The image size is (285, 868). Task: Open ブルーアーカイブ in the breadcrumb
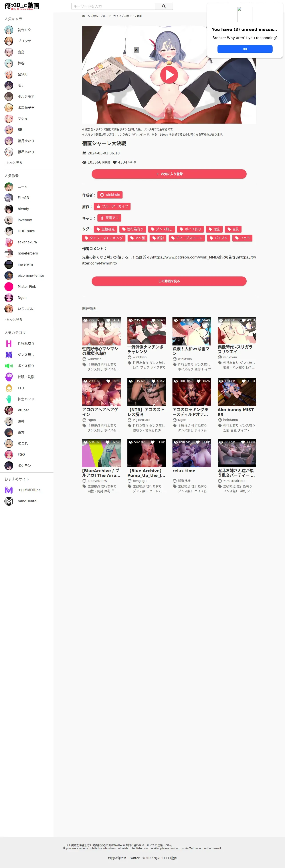(111, 16)
